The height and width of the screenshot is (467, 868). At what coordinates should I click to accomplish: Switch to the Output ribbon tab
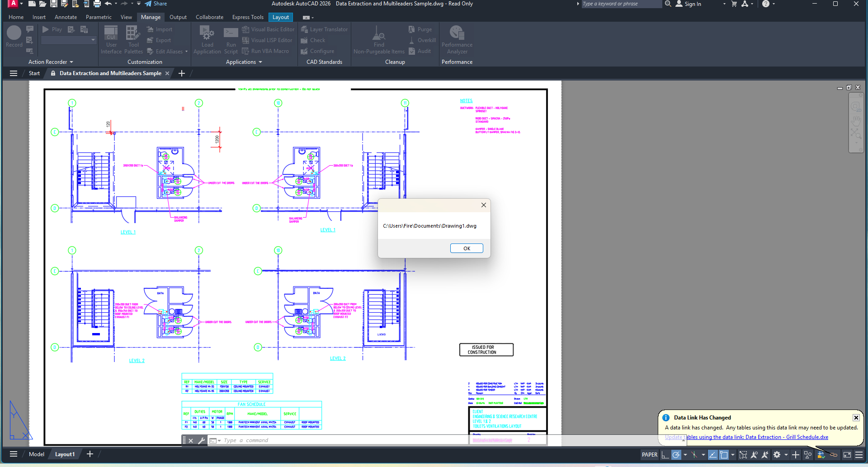[178, 17]
